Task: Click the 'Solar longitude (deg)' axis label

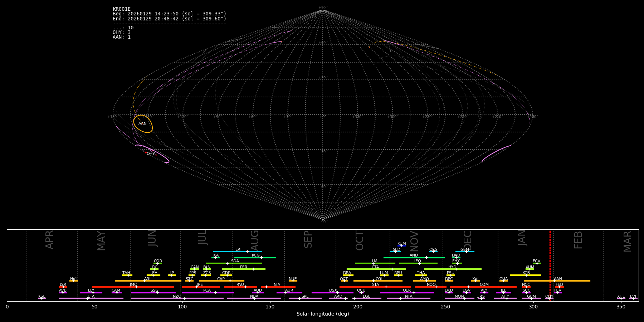Action: (323, 314)
